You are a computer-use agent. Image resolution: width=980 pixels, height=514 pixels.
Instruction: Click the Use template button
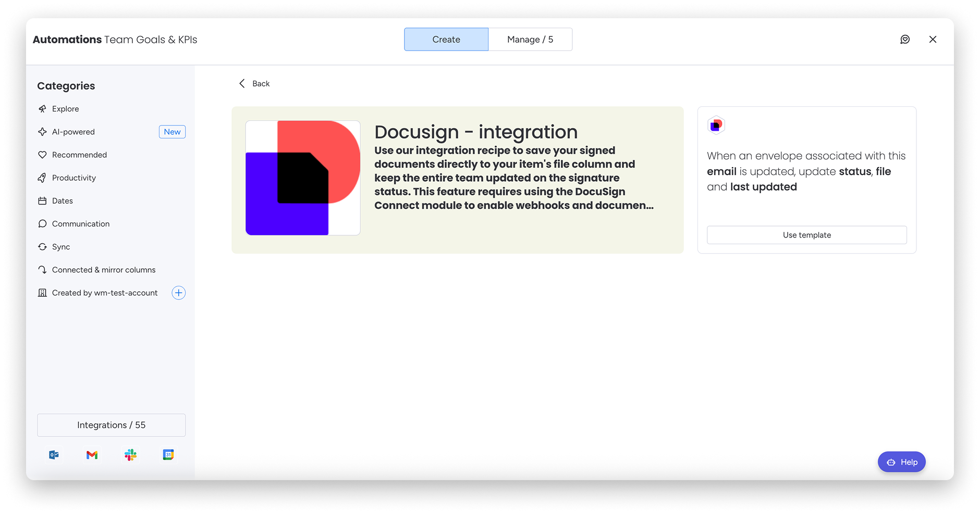tap(806, 235)
